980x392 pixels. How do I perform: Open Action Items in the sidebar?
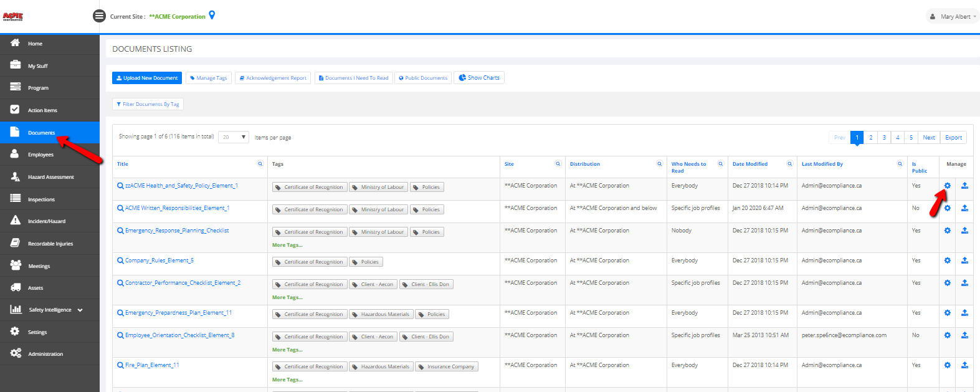point(50,110)
